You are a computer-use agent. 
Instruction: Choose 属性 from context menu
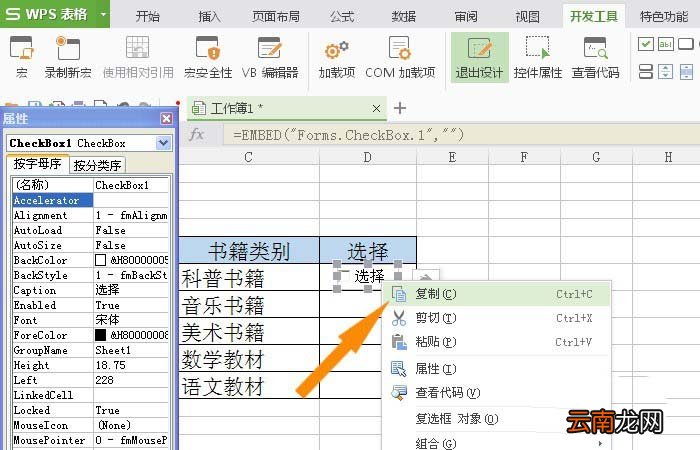coord(496,369)
